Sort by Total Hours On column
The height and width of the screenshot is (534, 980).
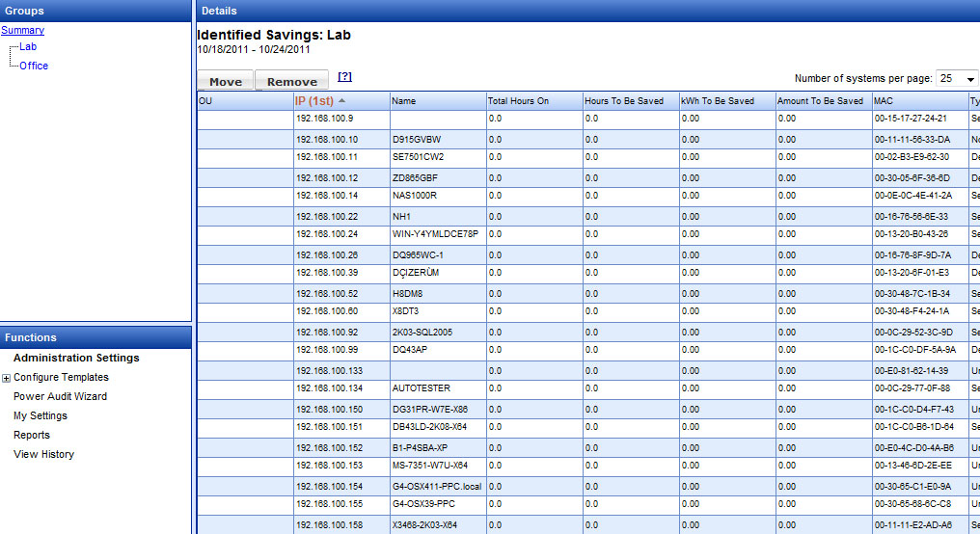coord(518,101)
